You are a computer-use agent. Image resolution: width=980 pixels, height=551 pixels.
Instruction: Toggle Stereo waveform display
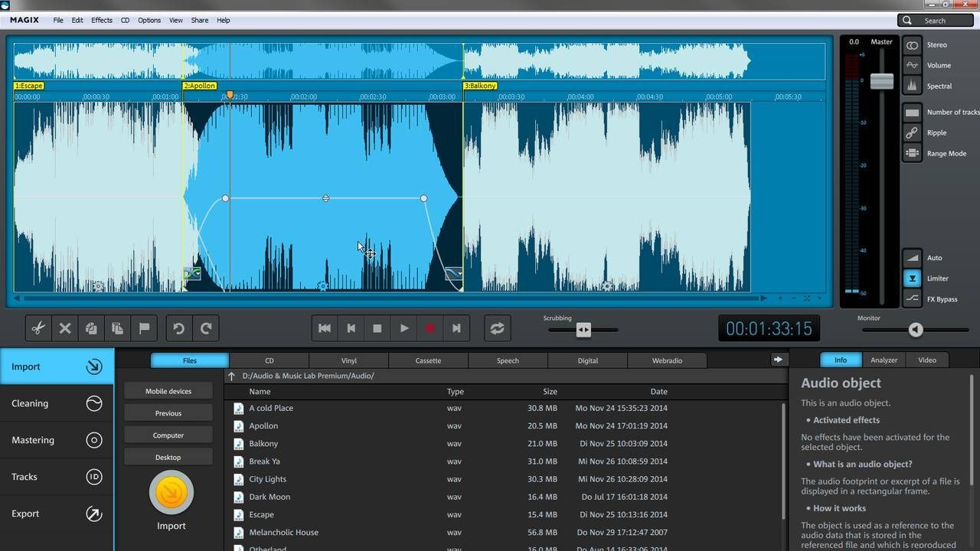click(912, 45)
